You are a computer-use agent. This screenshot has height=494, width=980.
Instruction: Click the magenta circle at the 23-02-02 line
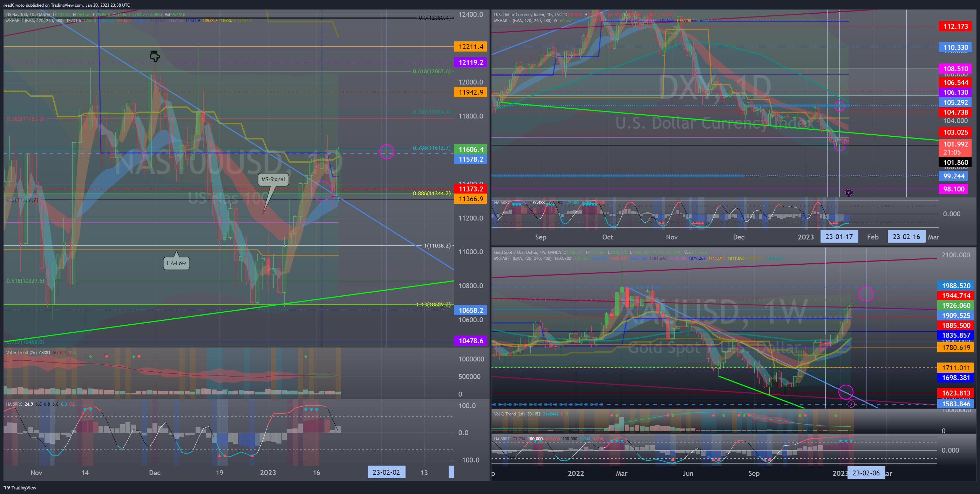(387, 151)
